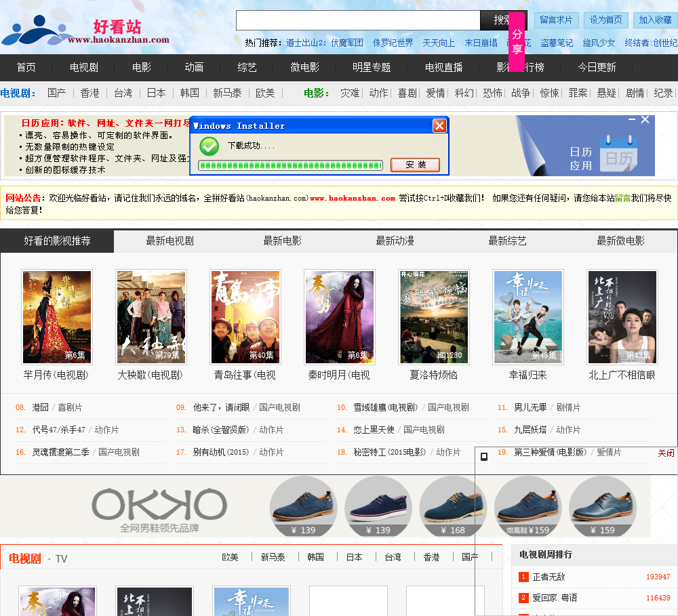This screenshot has height=616, width=678.
Task: Switch to the 最新动漫 tab
Action: [x=395, y=241]
